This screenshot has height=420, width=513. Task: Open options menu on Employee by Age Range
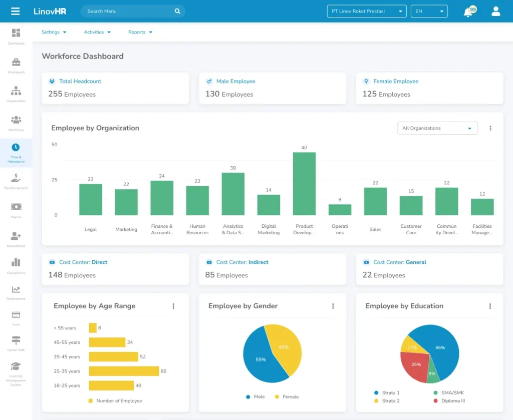pyautogui.click(x=174, y=306)
